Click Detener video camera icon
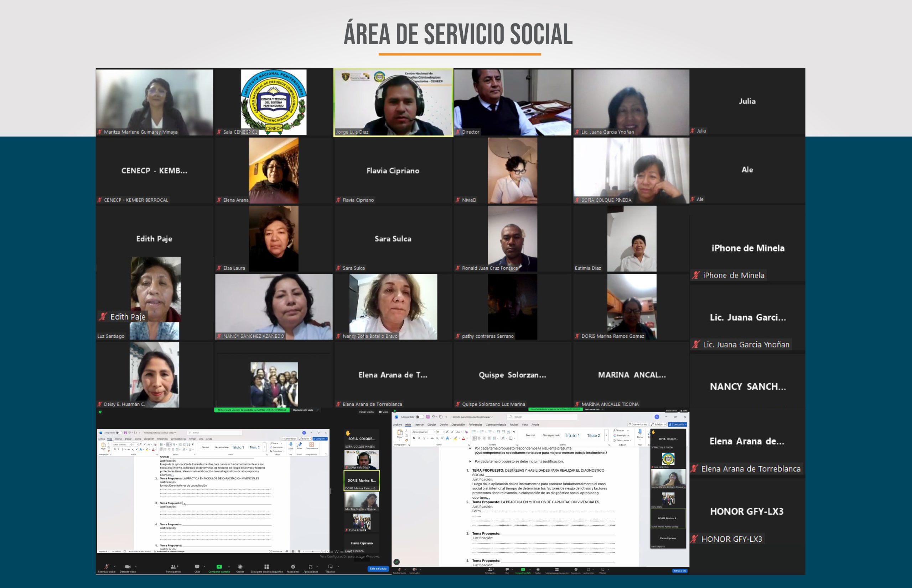Viewport: 912px width, 588px height. [x=128, y=567]
